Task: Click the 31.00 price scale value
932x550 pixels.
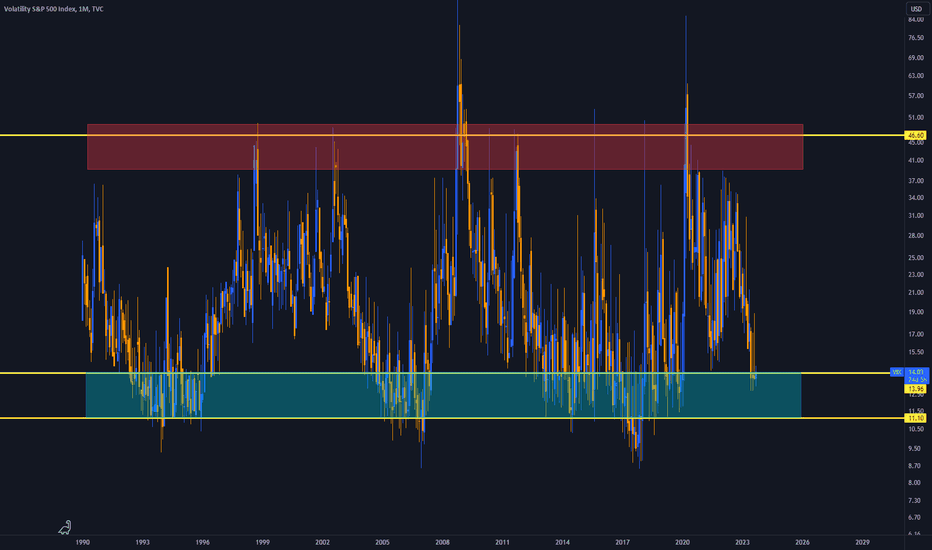Action: click(x=916, y=215)
